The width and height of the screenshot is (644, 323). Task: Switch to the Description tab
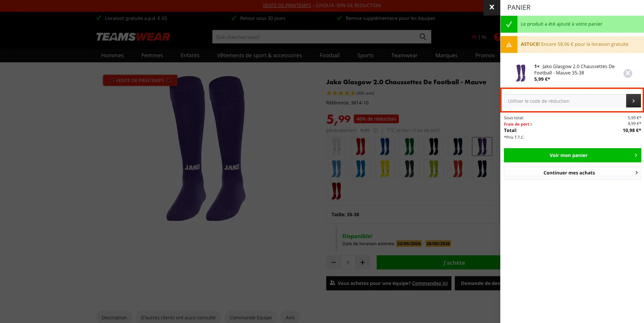click(114, 317)
